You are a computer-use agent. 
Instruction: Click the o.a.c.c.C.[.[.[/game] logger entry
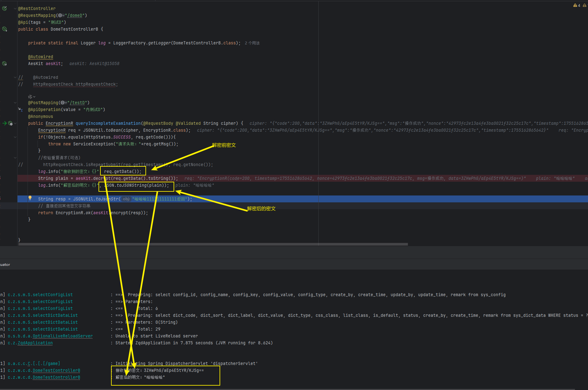click(34, 363)
